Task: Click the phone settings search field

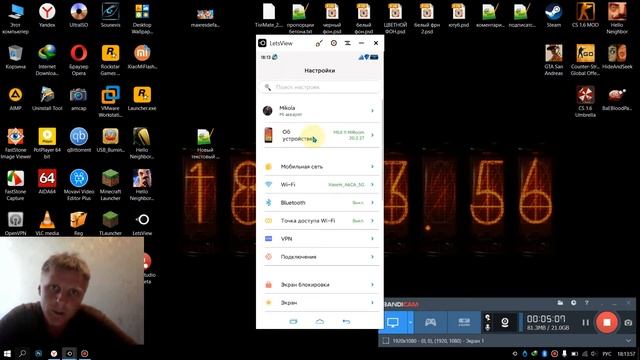Action: click(x=320, y=87)
